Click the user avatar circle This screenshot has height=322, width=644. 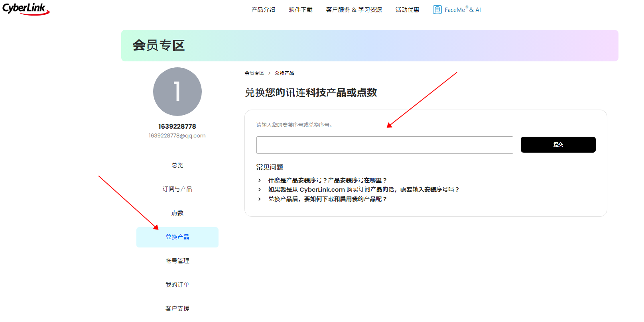click(x=177, y=92)
